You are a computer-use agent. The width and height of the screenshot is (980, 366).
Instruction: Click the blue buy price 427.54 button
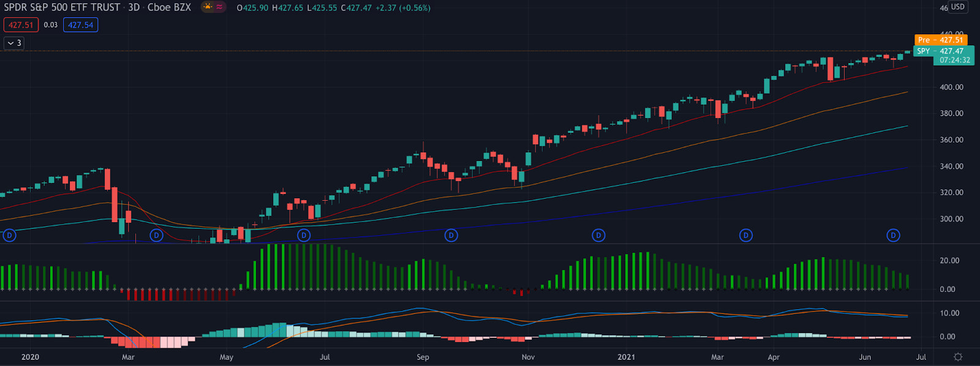click(80, 25)
